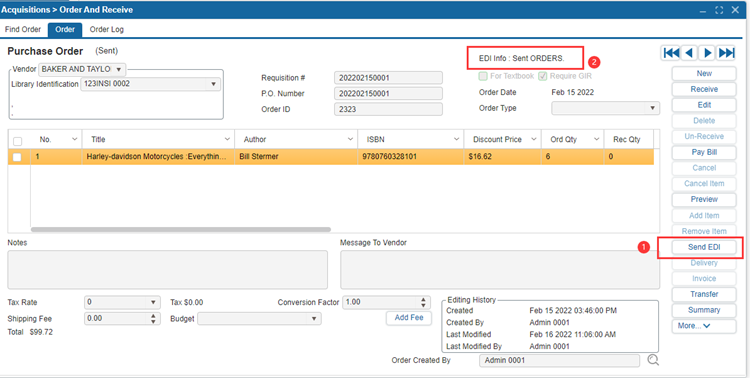
Task: Click the disabled Delete button
Action: click(x=704, y=121)
